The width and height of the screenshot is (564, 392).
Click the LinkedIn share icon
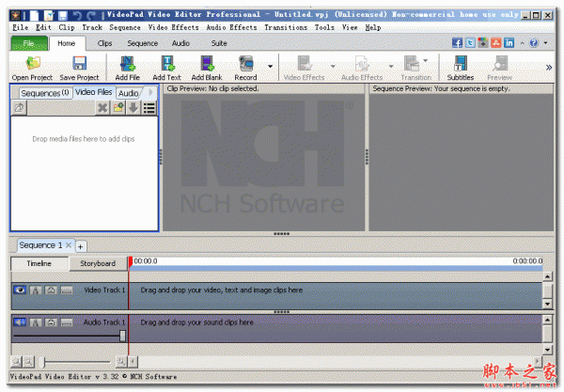(509, 43)
